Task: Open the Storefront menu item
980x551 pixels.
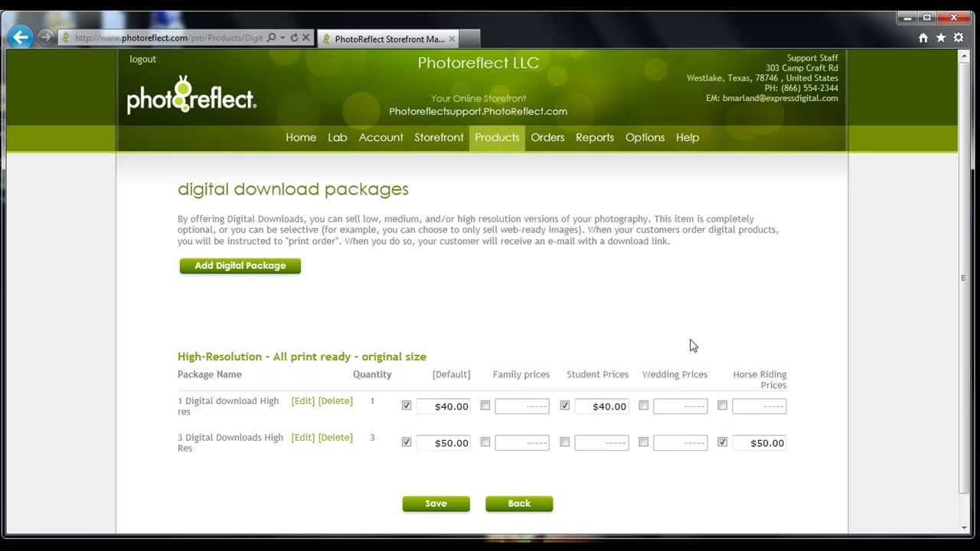Action: [x=439, y=138]
